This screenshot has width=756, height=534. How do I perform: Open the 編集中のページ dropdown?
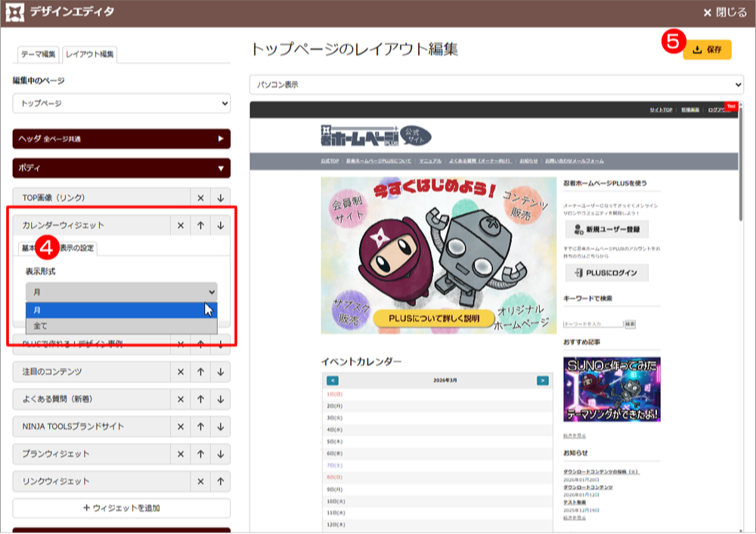(121, 103)
